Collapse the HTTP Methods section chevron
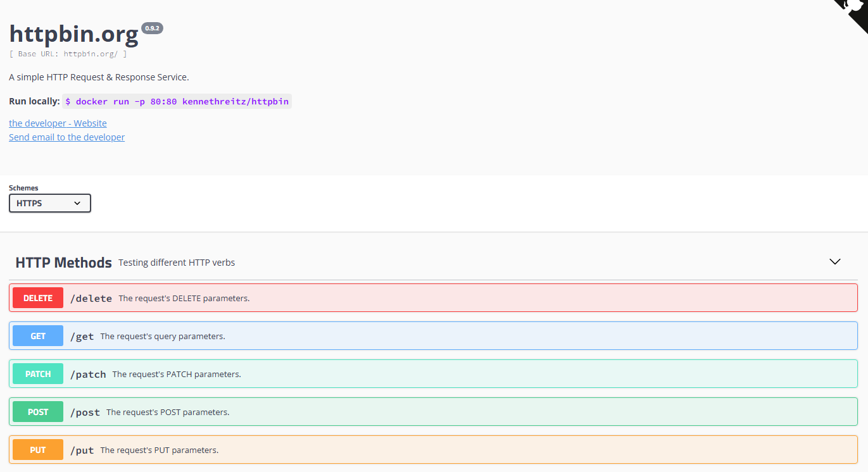This screenshot has height=472, width=868. [835, 261]
